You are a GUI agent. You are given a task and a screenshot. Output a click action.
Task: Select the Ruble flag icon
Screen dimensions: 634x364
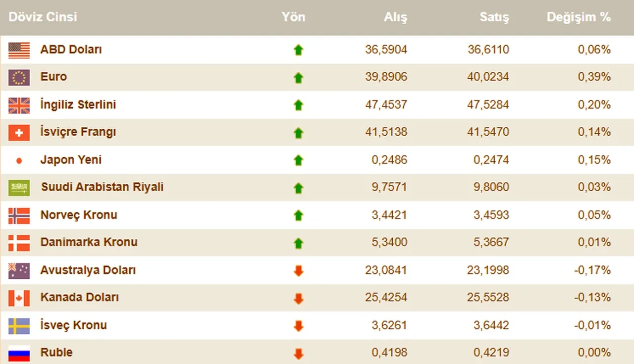pyautogui.click(x=19, y=353)
